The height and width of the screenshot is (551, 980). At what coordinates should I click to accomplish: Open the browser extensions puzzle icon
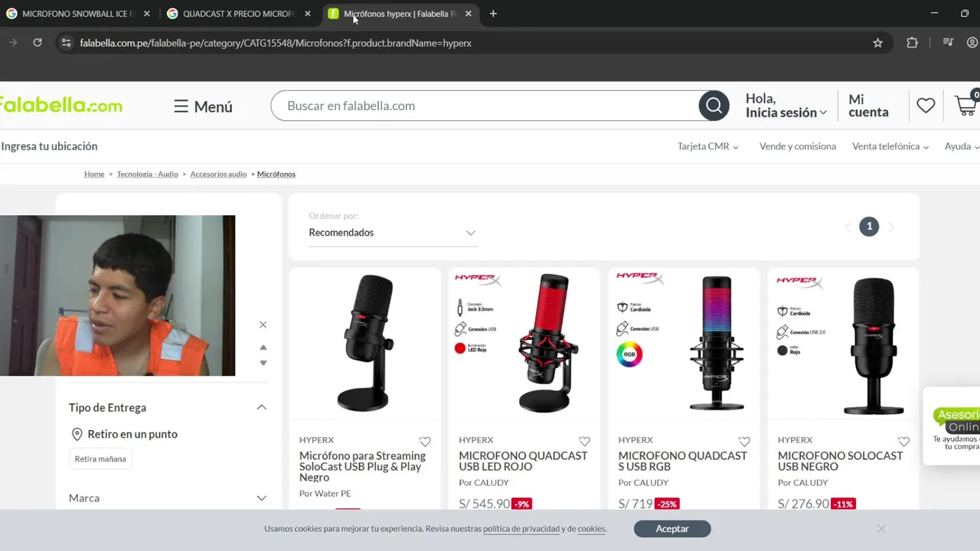912,43
